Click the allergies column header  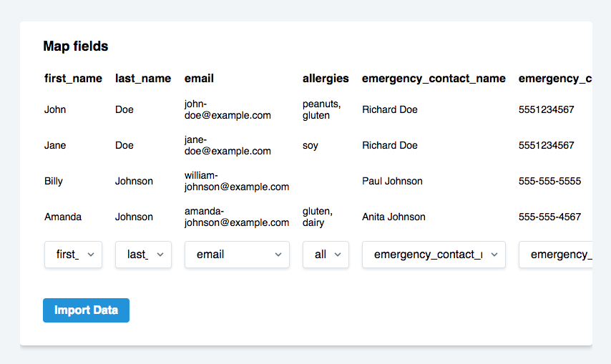pos(326,79)
